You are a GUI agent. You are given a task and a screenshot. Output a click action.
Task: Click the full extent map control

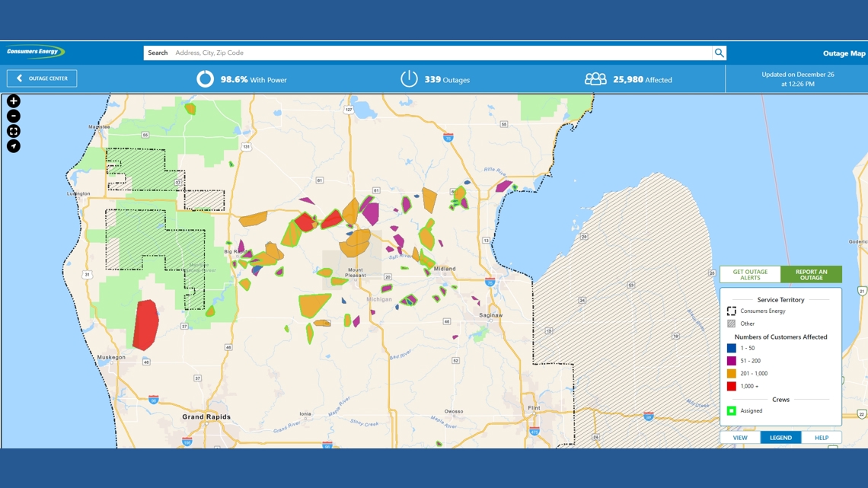(x=12, y=130)
